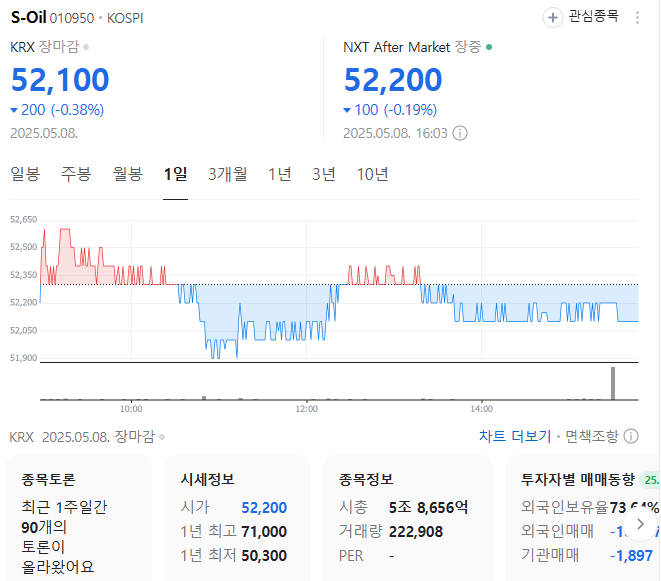
Task: Click info icon beside 면책조항
Action: 631,436
